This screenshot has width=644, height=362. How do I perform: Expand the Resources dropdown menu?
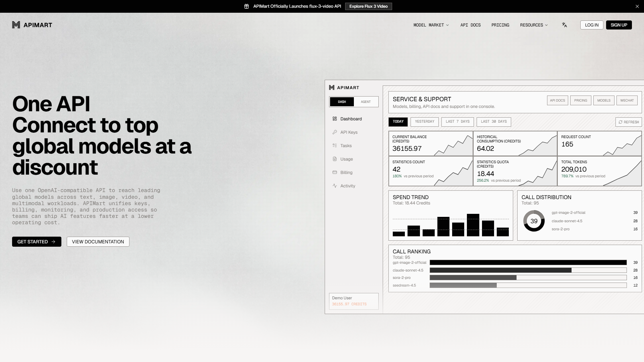pyautogui.click(x=534, y=25)
